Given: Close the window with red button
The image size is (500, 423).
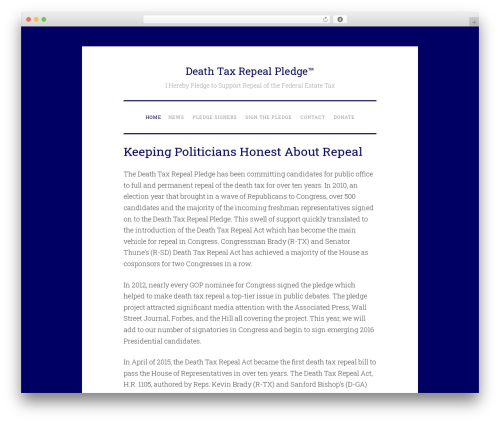Looking at the screenshot, I should click(29, 19).
